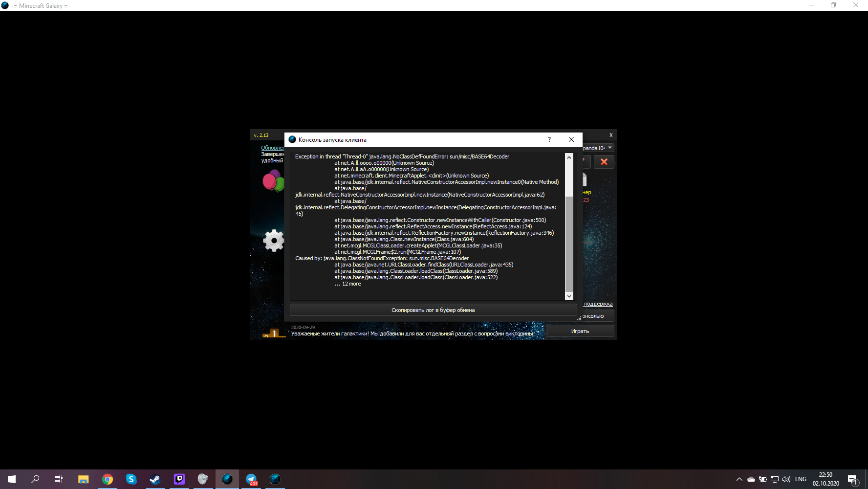Click the battery power tray icon
The width and height of the screenshot is (868, 489).
(x=763, y=479)
